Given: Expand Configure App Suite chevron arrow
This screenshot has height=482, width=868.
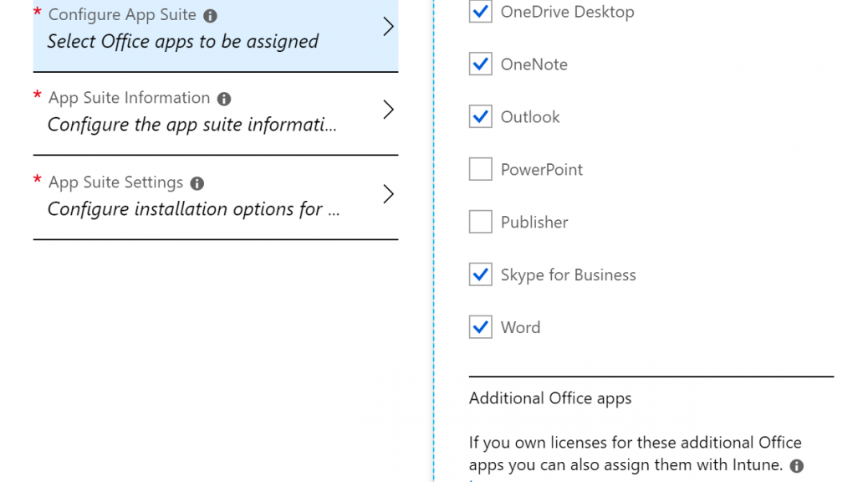Looking at the screenshot, I should point(389,26).
